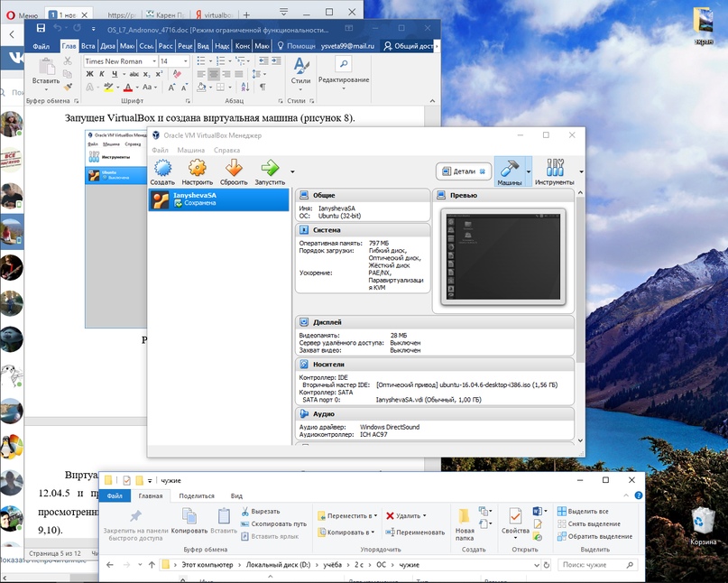Toggle italic К formatting in Word
The height and width of the screenshot is (583, 728).
[x=102, y=74]
